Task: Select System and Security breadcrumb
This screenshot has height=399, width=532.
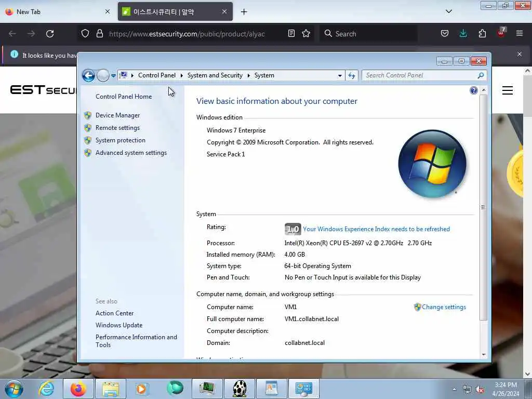Action: tap(215, 75)
